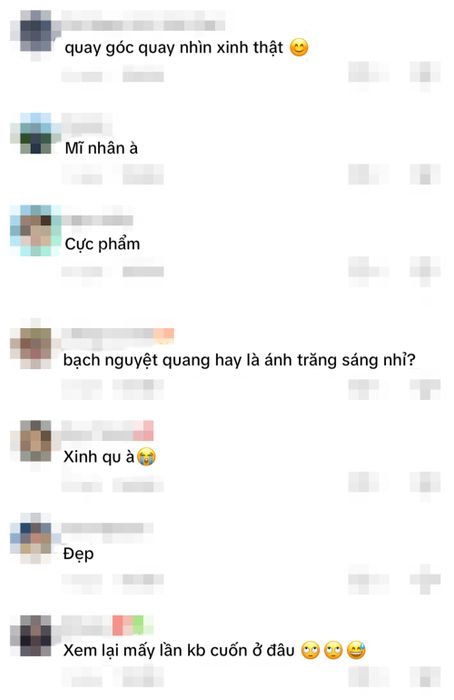Image resolution: width=454 pixels, height=700 pixels.
Task: Click the crying emoji after "Xinh qu à"
Action: coord(146,457)
